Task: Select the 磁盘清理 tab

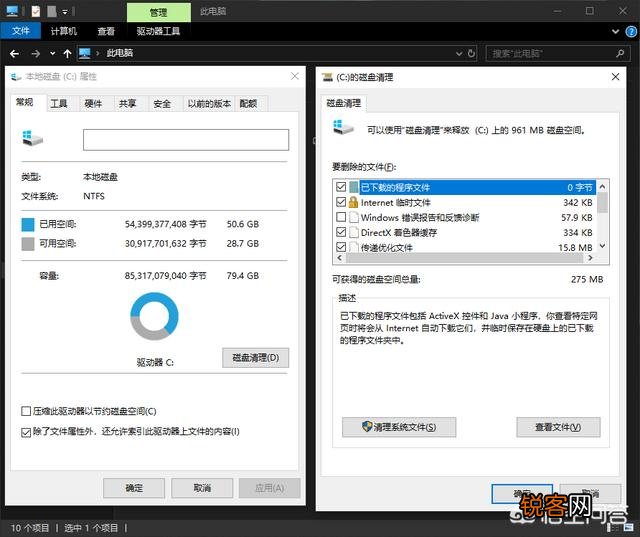Action: click(344, 103)
